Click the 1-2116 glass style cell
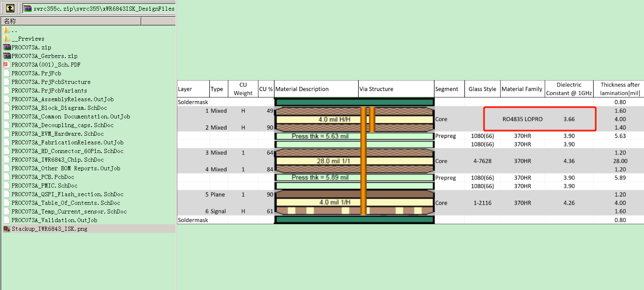This screenshot has height=290, width=644. (482, 203)
